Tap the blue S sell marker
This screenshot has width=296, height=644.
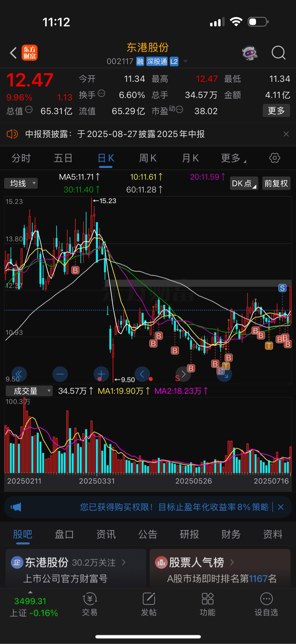click(283, 288)
